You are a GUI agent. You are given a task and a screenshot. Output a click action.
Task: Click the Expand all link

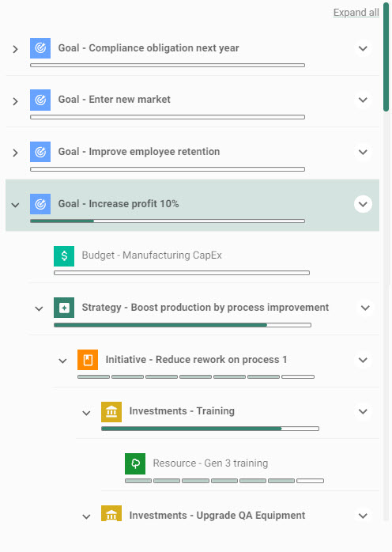point(356,13)
